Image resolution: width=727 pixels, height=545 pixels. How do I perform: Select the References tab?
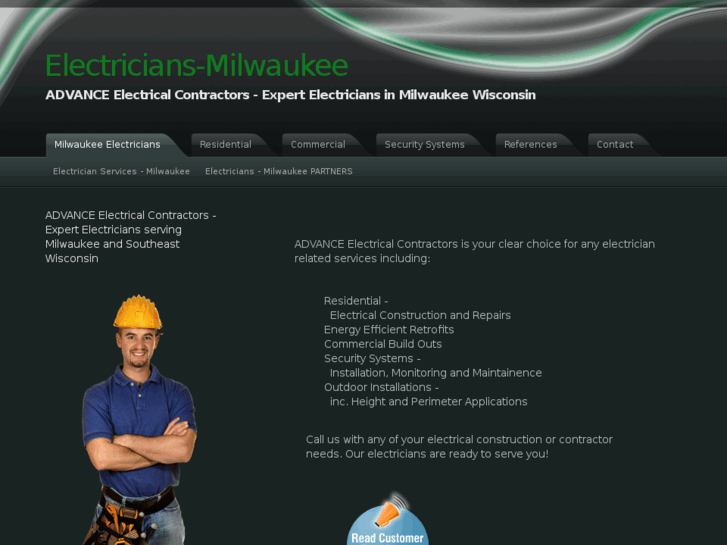530,145
